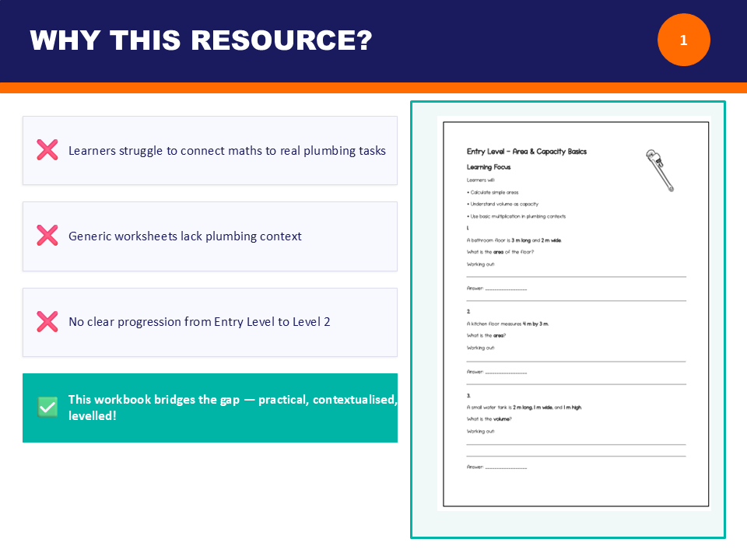Select the pipe wrench image on the worksheet
This screenshot has height=560, width=747.
pyautogui.click(x=660, y=170)
